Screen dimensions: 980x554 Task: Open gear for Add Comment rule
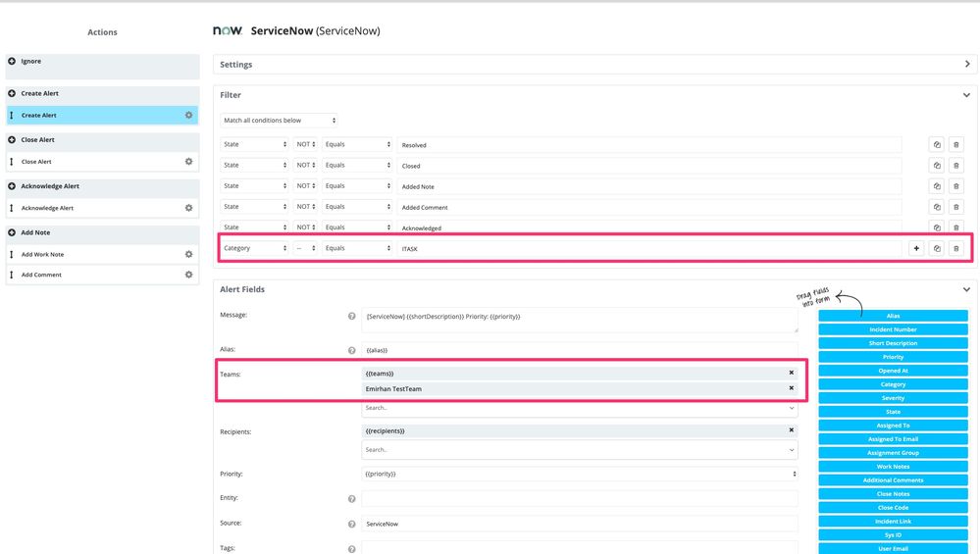point(188,275)
